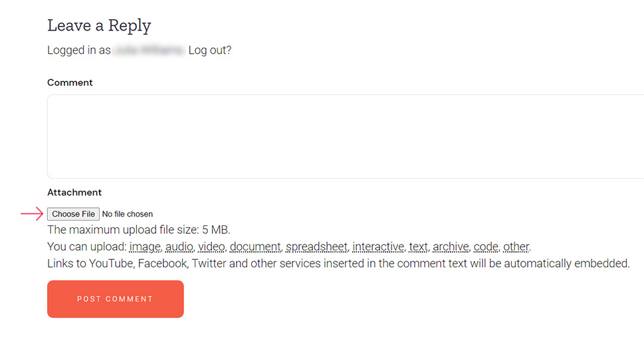
Task: Click the 'code' file type term
Action: pyautogui.click(x=486, y=247)
